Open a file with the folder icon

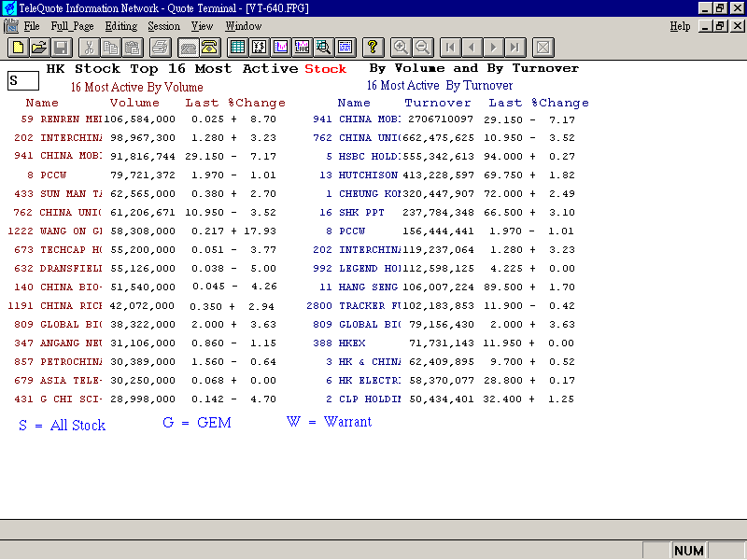[39, 48]
